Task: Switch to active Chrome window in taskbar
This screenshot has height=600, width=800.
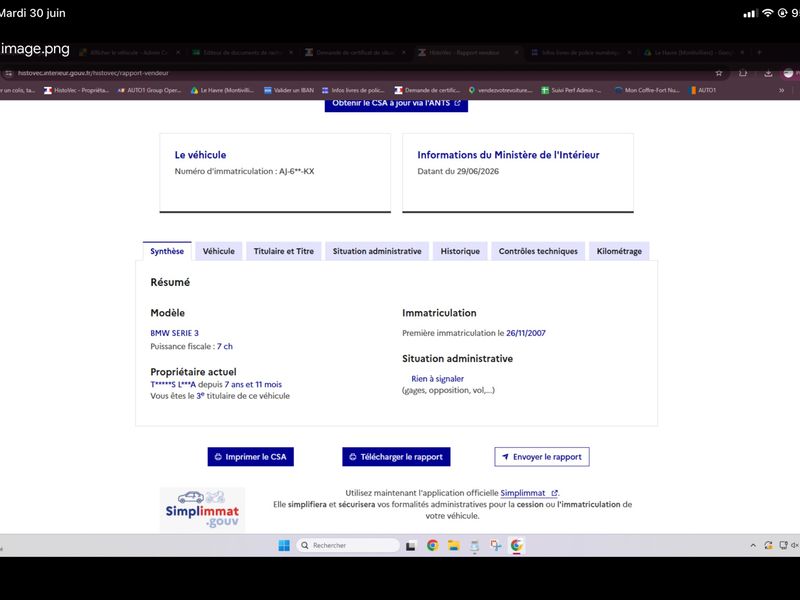Action: click(x=517, y=545)
